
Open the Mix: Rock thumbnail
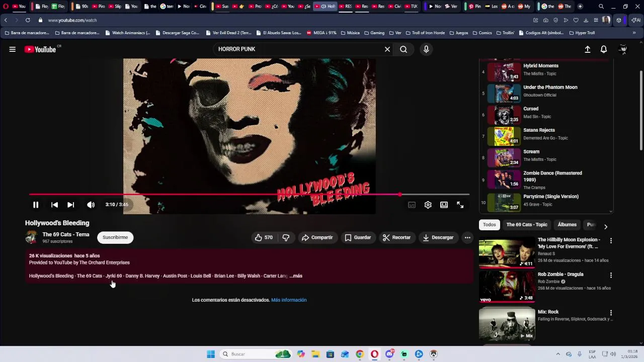(507, 324)
